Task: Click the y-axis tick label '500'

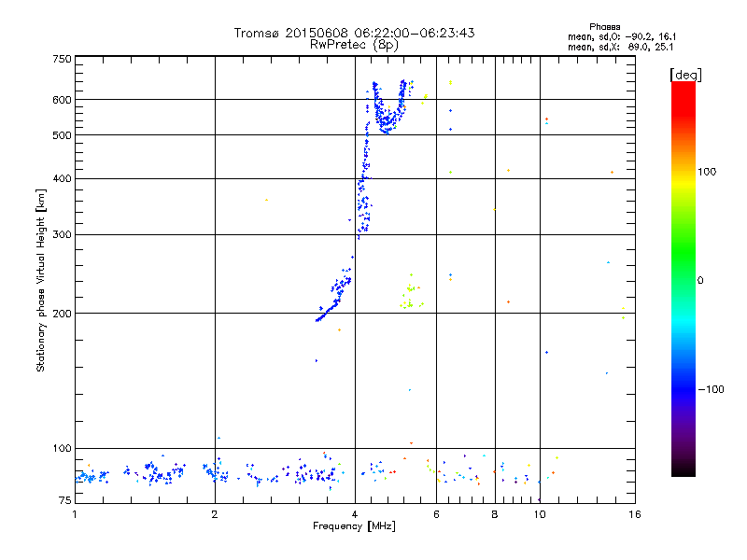Action: pos(62,135)
